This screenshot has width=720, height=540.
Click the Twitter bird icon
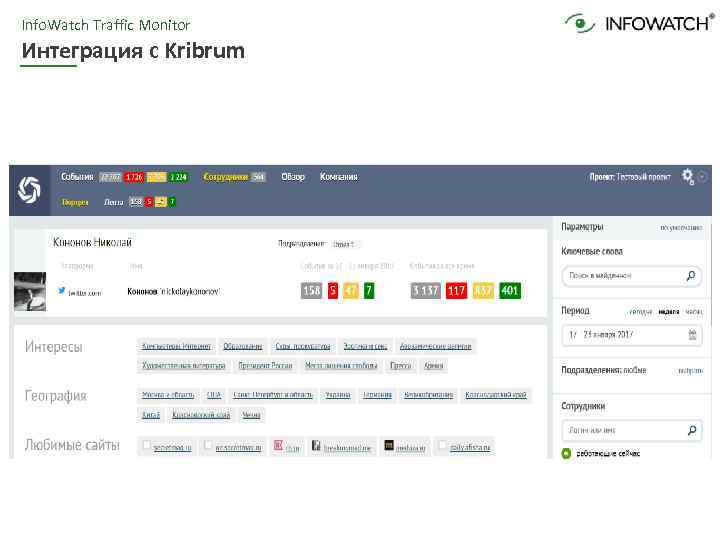coord(62,290)
